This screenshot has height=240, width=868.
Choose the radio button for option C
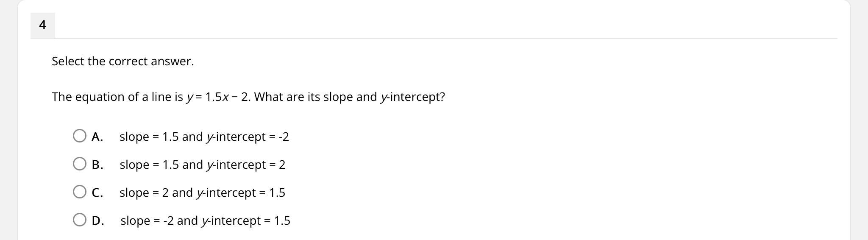(x=80, y=192)
